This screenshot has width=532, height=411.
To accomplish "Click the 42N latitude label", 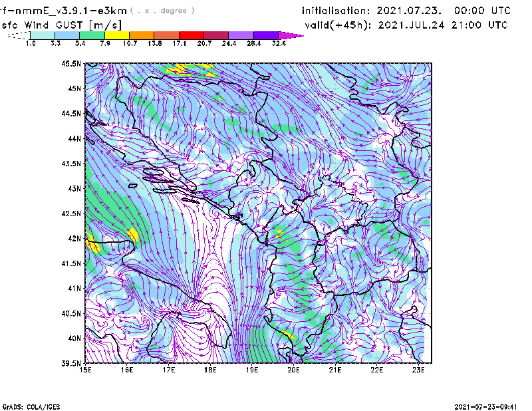I will click(x=74, y=238).
